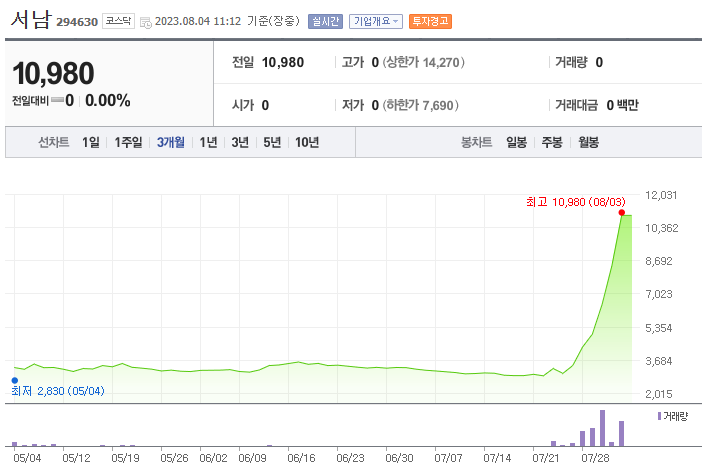Open the 기업개요 dropdown
Screen dimensions: 702x472
point(376,21)
